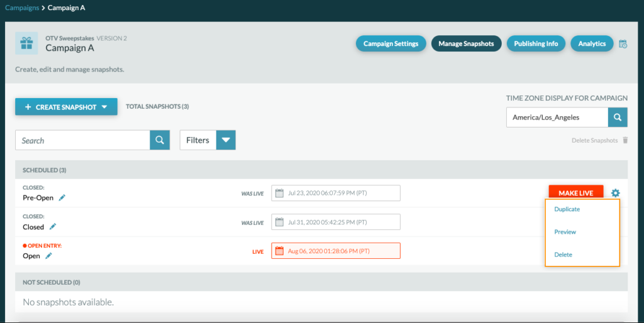Click the pencil icon next to Pre-Open
The width and height of the screenshot is (644, 323).
(62, 198)
